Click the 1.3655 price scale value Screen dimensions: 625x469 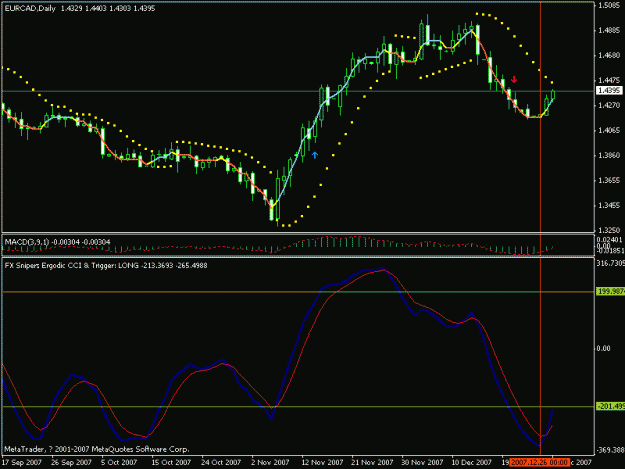609,181
